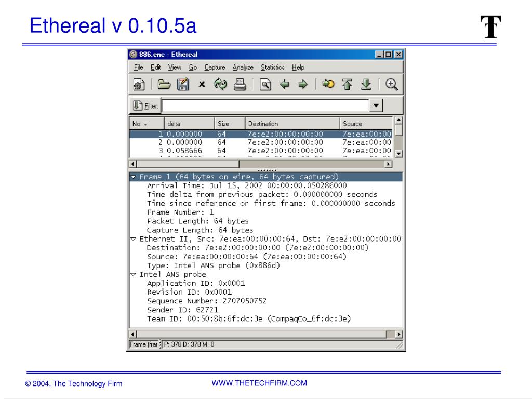The image size is (532, 399).
Task: Select the Packet Length: 64 bytes line
Action: (197, 221)
